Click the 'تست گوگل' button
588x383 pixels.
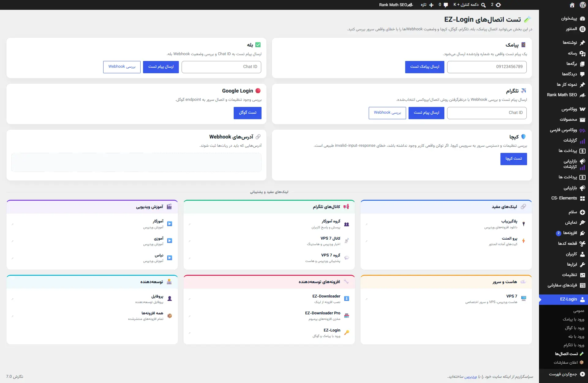pos(247,113)
